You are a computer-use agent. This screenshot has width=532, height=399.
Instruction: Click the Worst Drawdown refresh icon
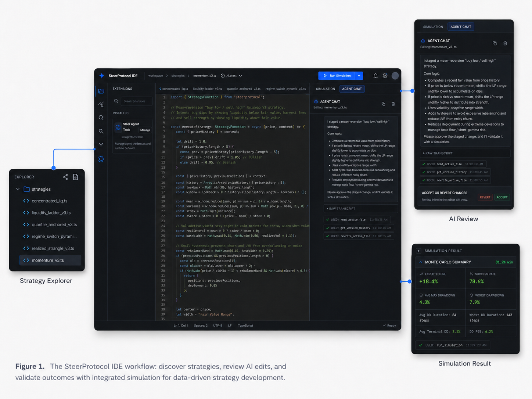pos(471,295)
